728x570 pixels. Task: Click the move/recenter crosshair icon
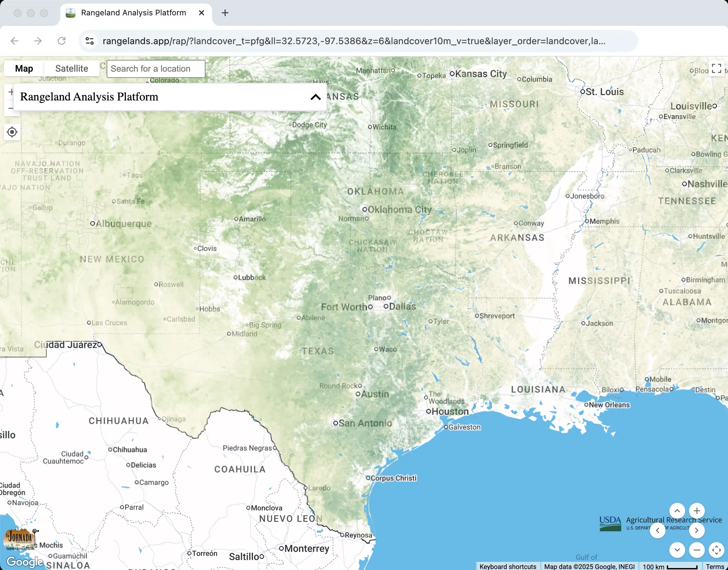pos(716,550)
